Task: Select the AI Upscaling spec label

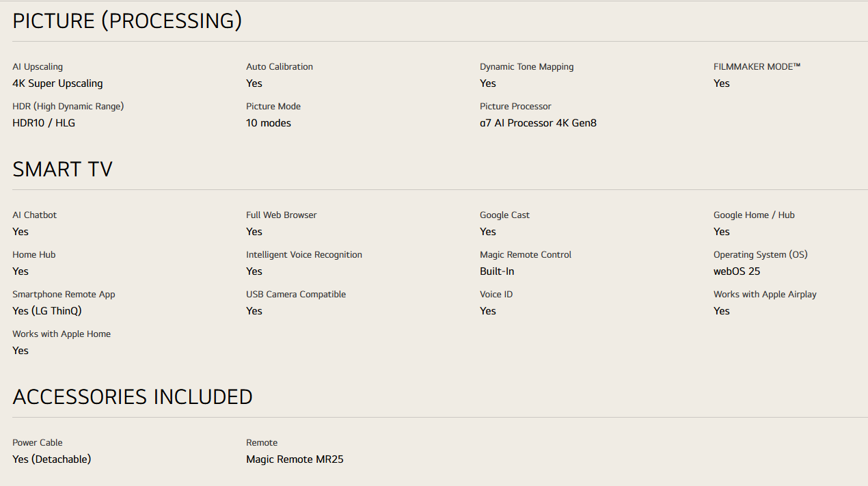Action: click(x=38, y=67)
